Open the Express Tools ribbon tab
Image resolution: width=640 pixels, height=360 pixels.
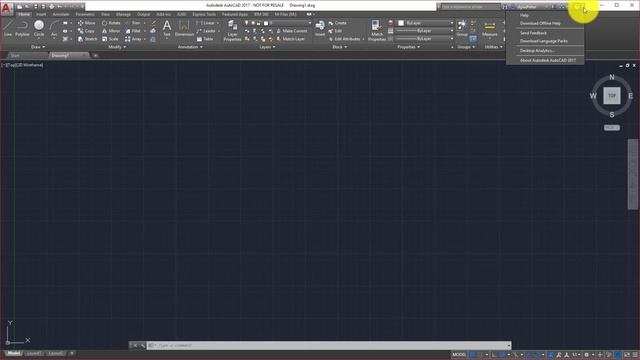204,14
